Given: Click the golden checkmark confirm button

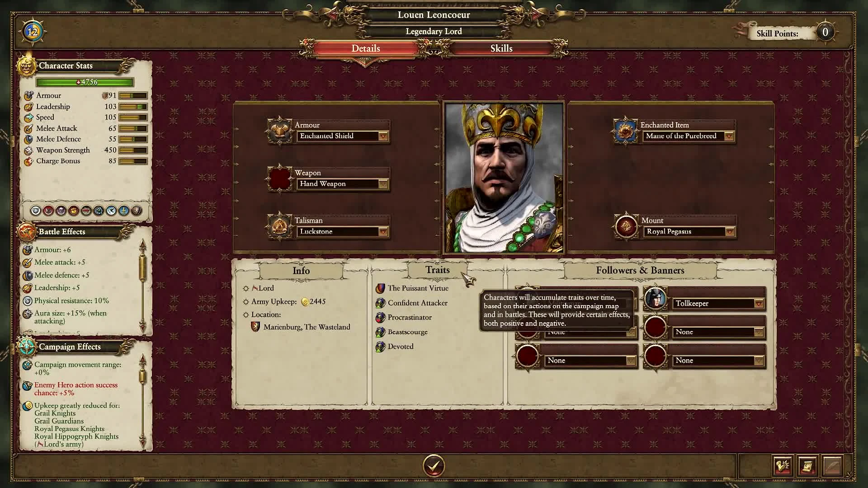Looking at the screenshot, I should click(x=434, y=465).
